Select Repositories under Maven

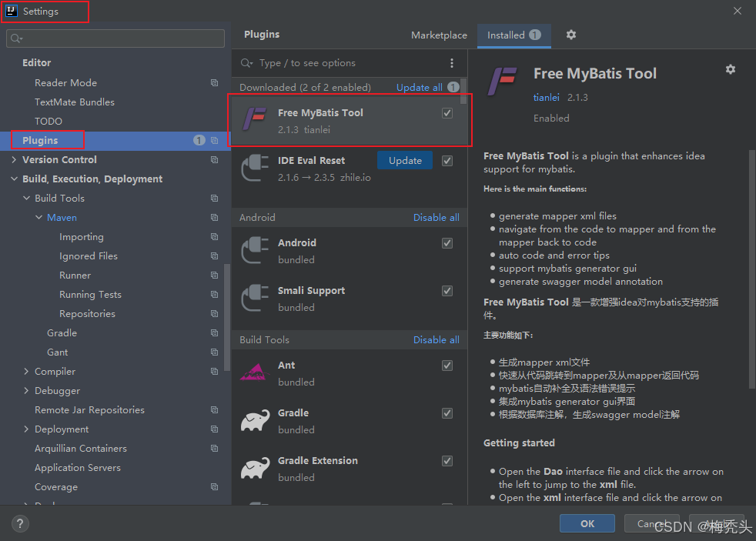pos(87,314)
